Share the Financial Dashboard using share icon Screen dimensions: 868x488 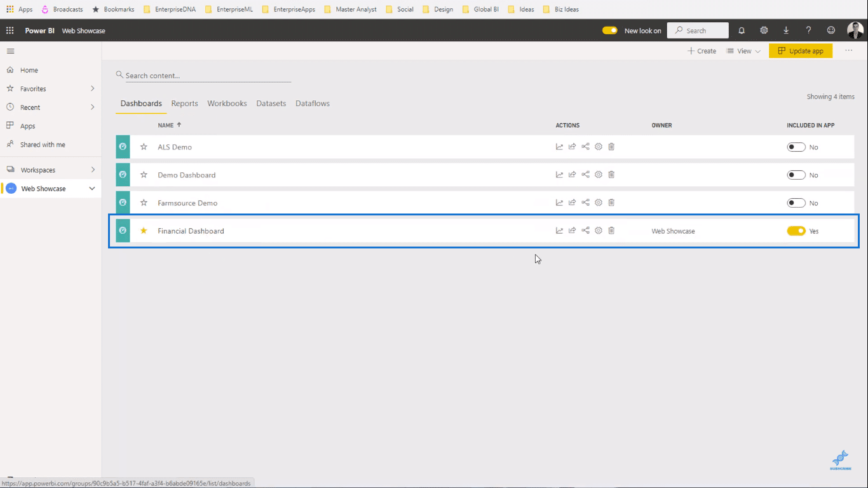point(572,231)
